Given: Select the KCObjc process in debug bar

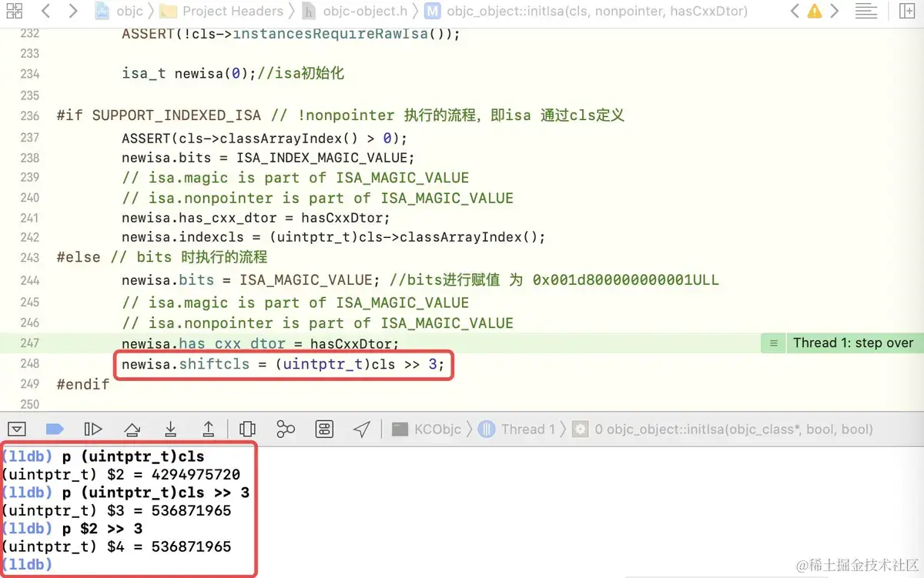Looking at the screenshot, I should (x=427, y=429).
